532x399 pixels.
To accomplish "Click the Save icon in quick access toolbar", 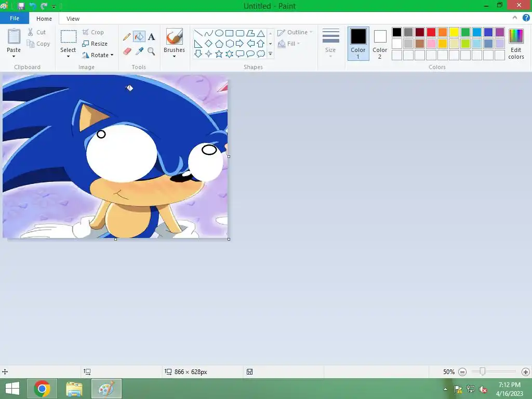I will (x=21, y=6).
